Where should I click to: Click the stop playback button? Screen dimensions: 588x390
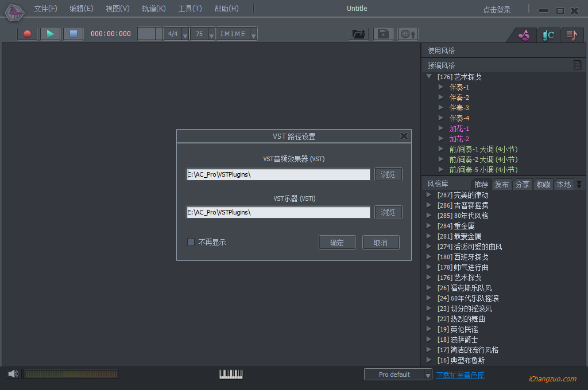(74, 33)
